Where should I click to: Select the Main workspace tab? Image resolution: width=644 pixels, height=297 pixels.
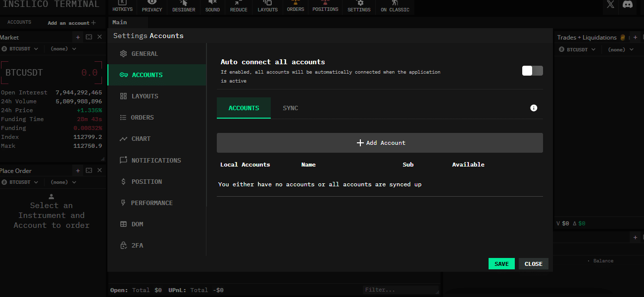(x=119, y=22)
